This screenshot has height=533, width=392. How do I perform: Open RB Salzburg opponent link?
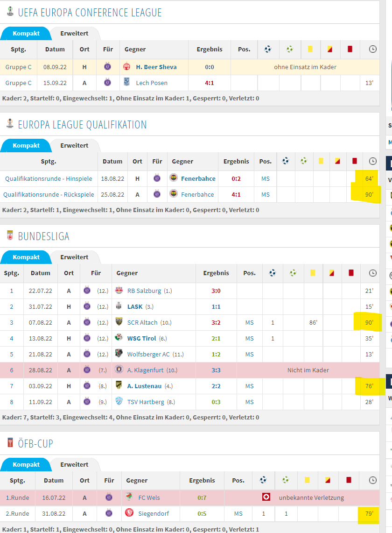tap(144, 291)
